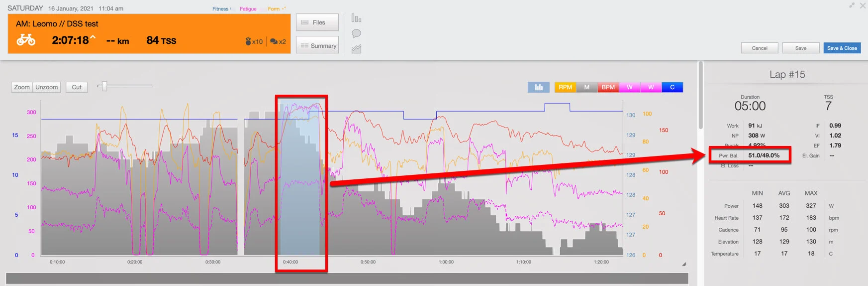
Task: Click the Cancel button
Action: [x=760, y=48]
